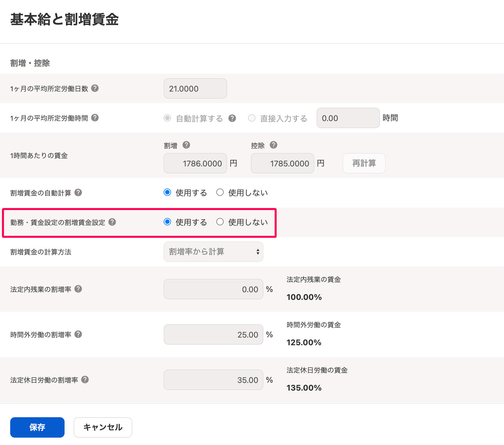Click the 法定内残業の賃金 label
Screen dimensions: 504x445
click(x=314, y=279)
